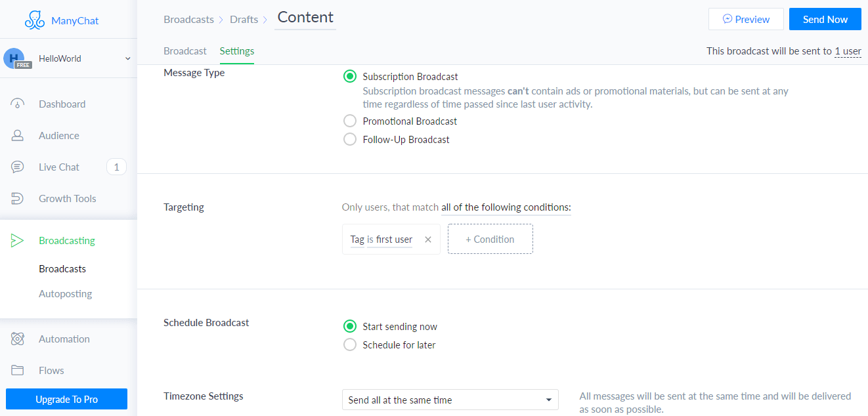Click the ManyChat octopus logo icon
The height and width of the screenshot is (416, 868).
(x=35, y=20)
